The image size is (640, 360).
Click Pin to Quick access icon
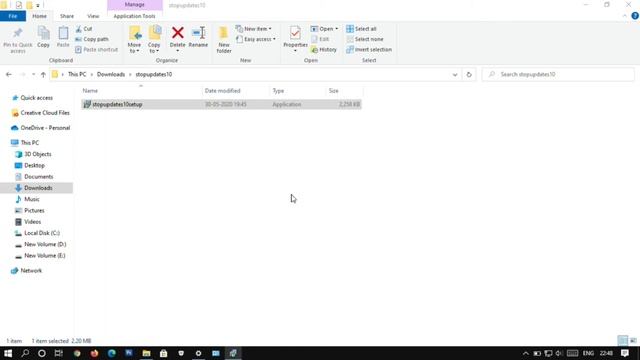pos(18,33)
